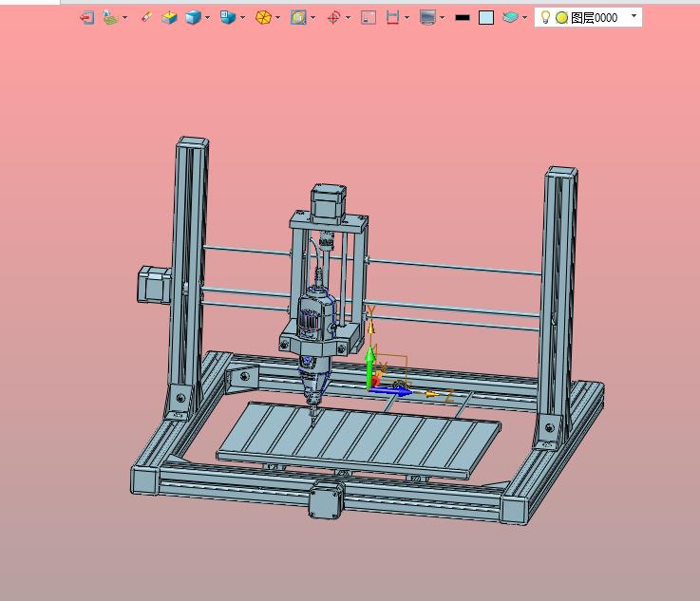This screenshot has height=601, width=700.
Task: Expand the crosshair target dropdown
Action: tap(349, 18)
